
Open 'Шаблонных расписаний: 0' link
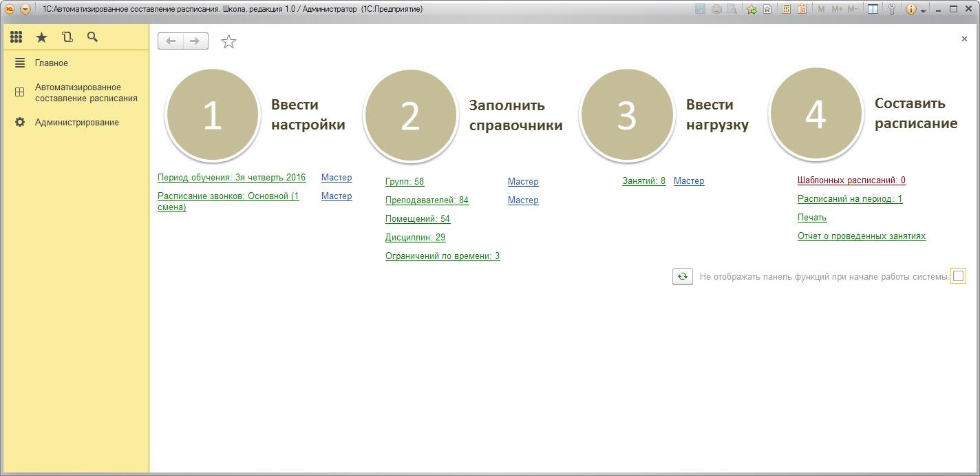(851, 180)
